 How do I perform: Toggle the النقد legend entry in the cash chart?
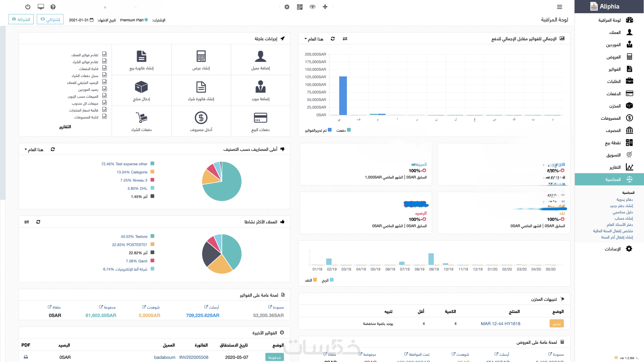[311, 280]
